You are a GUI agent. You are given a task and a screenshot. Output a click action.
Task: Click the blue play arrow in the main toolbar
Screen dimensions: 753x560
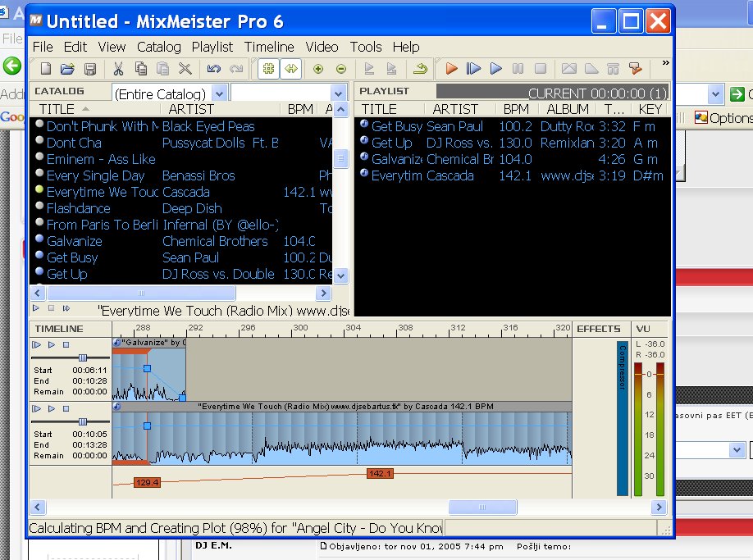tap(496, 69)
